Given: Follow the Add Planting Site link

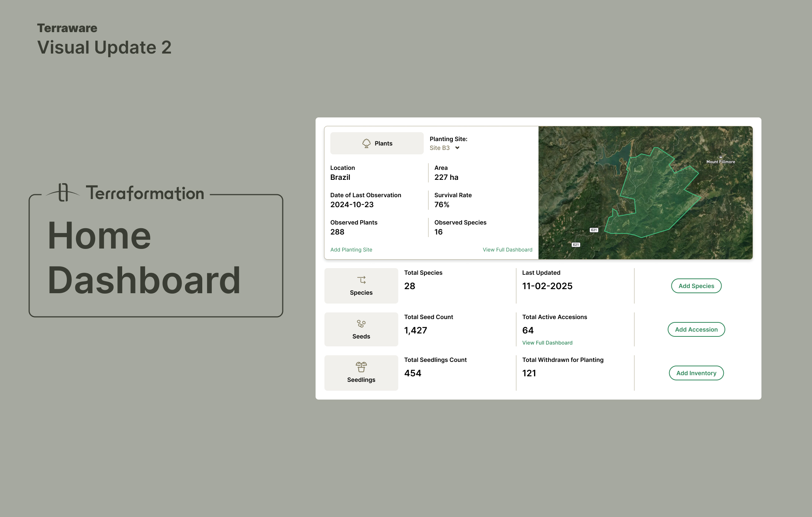Looking at the screenshot, I should point(351,250).
